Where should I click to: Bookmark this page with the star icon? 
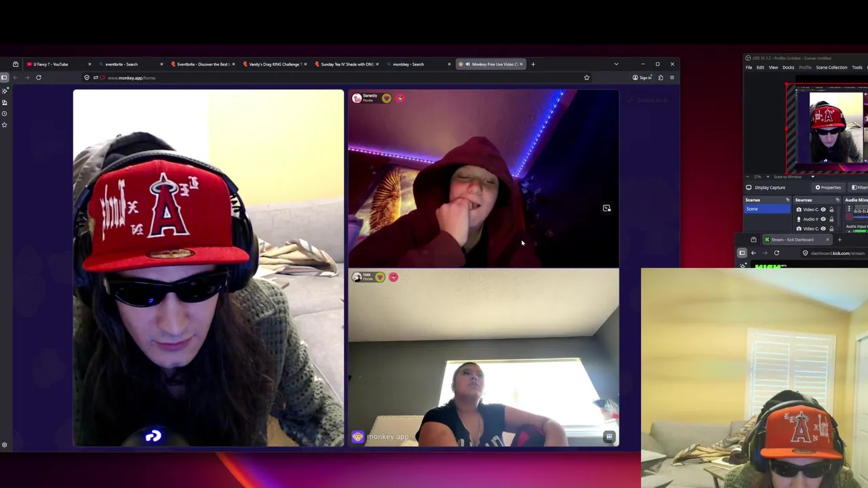pos(587,77)
